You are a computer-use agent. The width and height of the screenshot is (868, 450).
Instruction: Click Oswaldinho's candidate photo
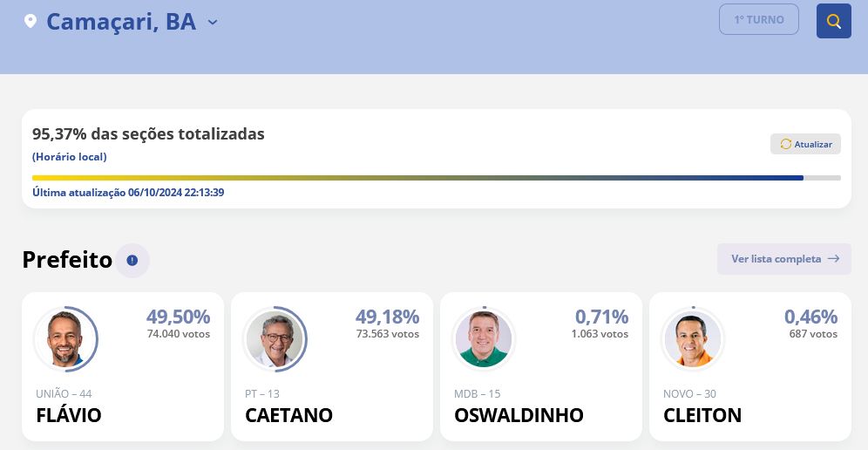[x=484, y=339]
